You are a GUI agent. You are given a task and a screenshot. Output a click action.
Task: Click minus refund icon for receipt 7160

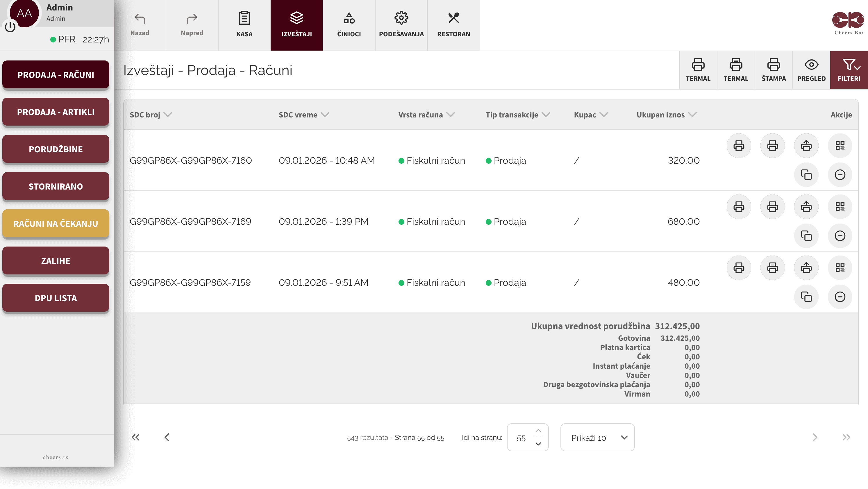(840, 174)
